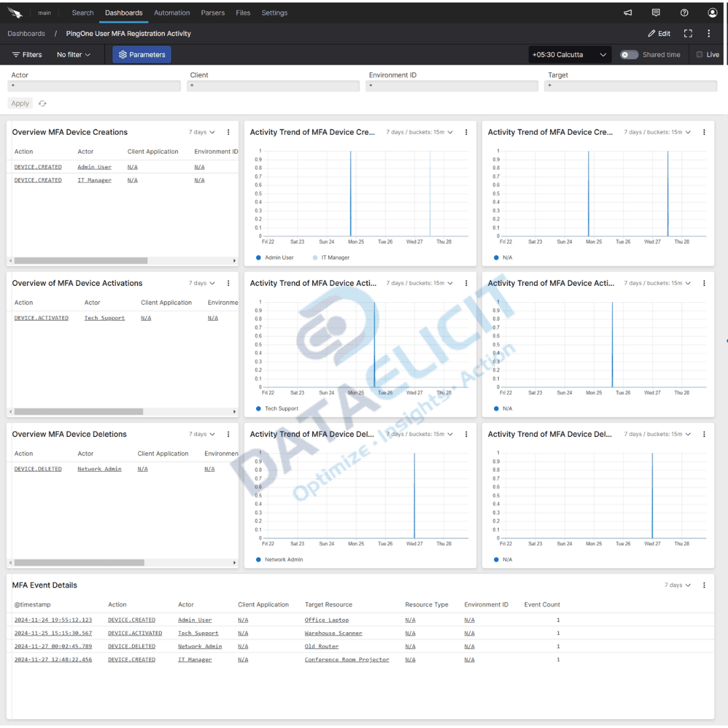Open the +05:30 Calcutta timezone dropdown
The height and width of the screenshot is (728, 728).
click(570, 55)
